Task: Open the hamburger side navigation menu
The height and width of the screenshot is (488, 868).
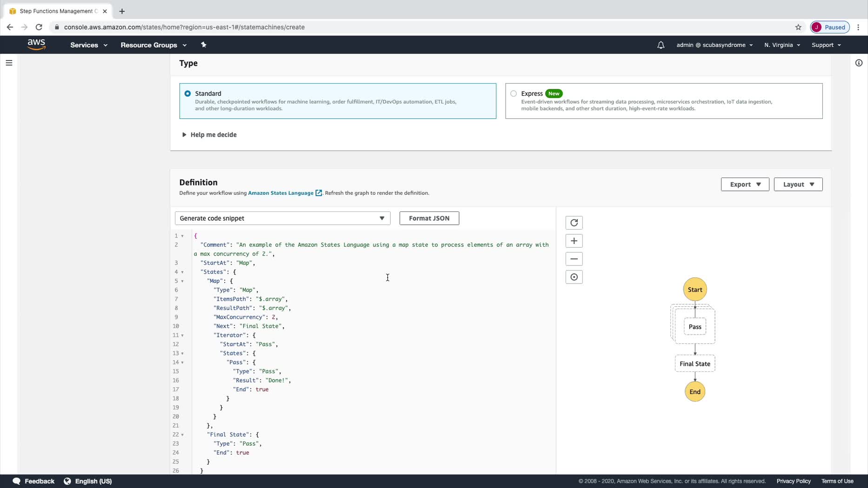Action: click(9, 63)
